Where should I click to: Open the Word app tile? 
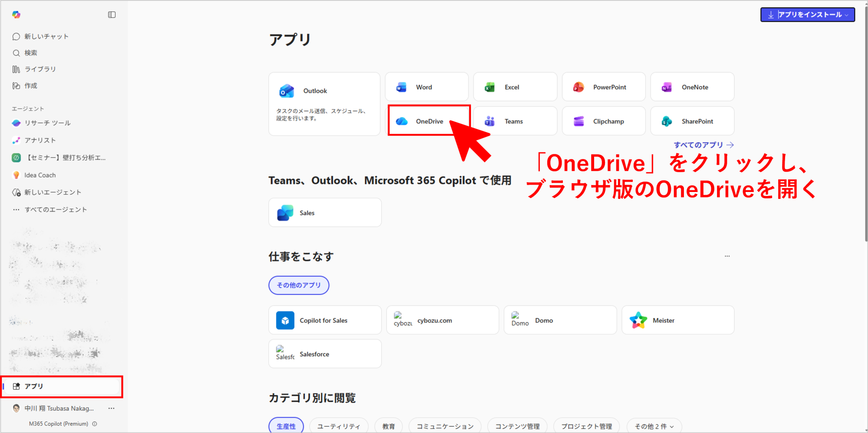coord(426,87)
